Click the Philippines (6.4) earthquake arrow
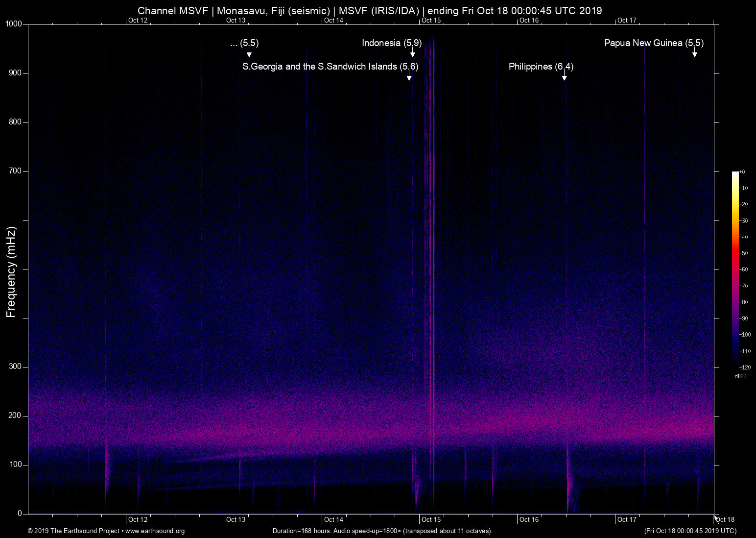This screenshot has height=538, width=756. click(x=564, y=77)
